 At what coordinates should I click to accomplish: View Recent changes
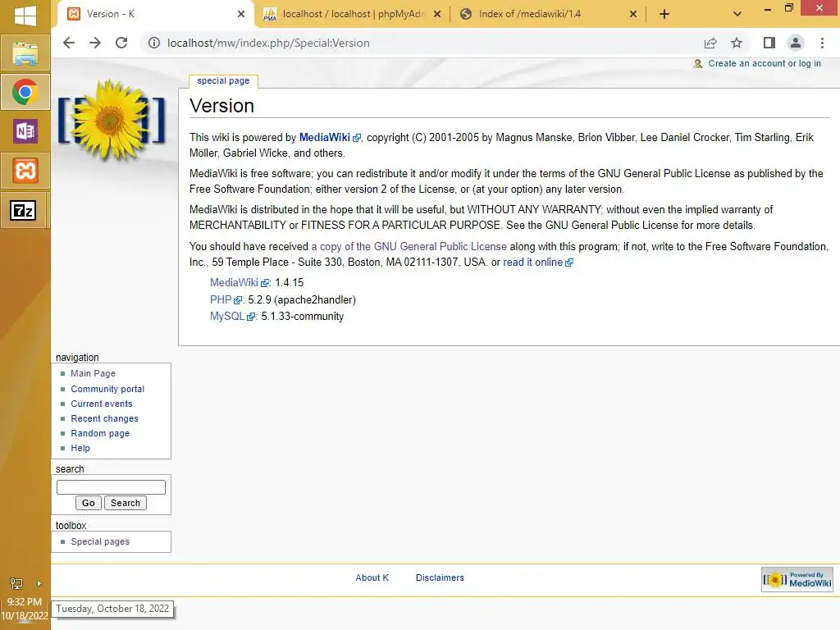click(104, 418)
